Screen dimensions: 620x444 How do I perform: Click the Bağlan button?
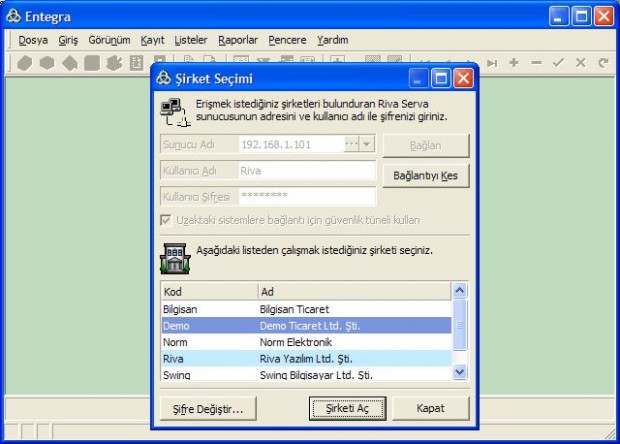click(x=426, y=145)
